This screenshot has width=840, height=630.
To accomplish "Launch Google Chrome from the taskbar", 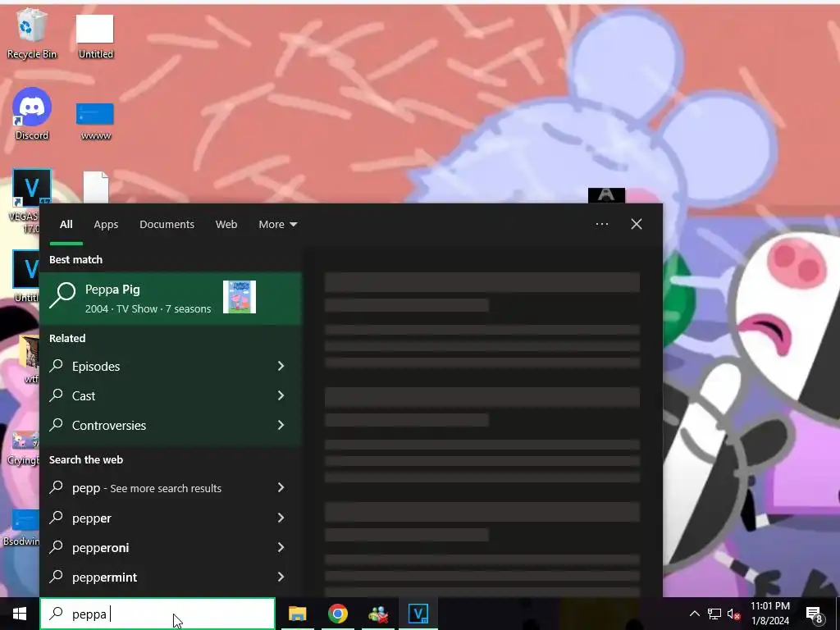I will (x=337, y=614).
